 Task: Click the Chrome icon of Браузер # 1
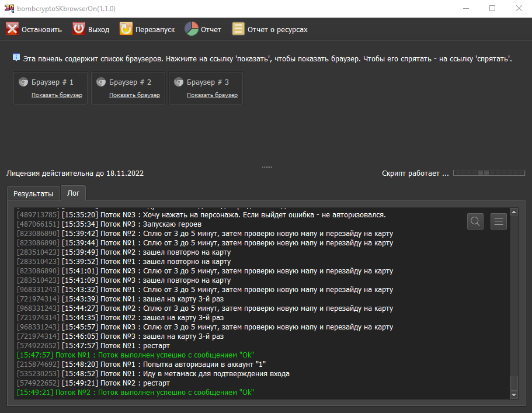23,82
